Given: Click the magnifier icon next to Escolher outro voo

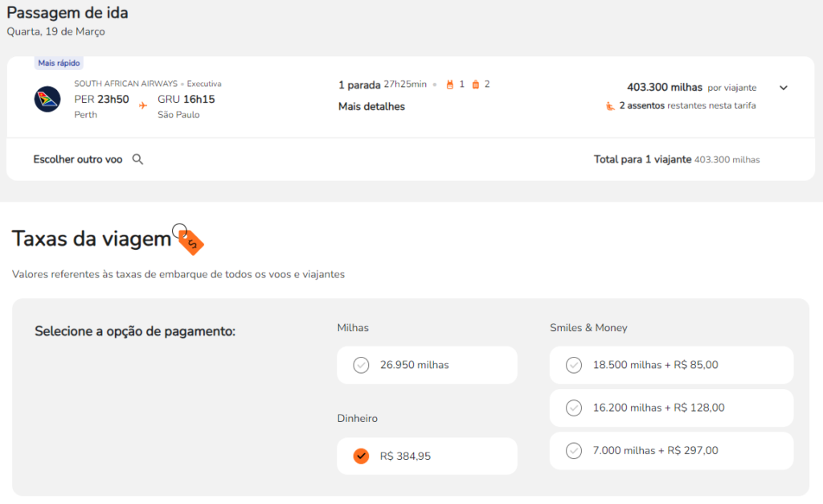Looking at the screenshot, I should point(137,159).
